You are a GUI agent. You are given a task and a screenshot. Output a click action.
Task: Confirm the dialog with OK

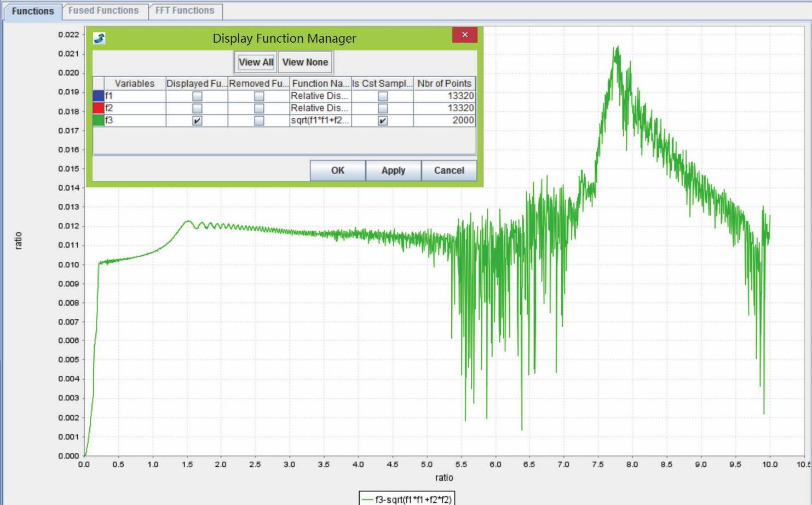[338, 170]
